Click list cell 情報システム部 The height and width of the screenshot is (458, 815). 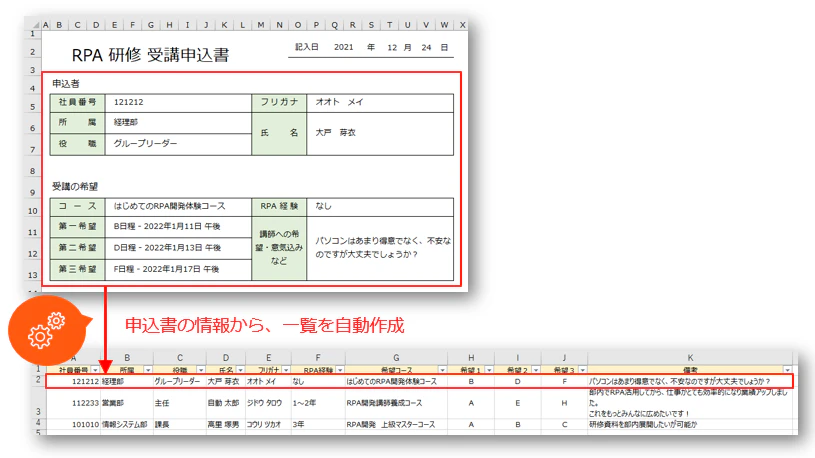click(124, 424)
